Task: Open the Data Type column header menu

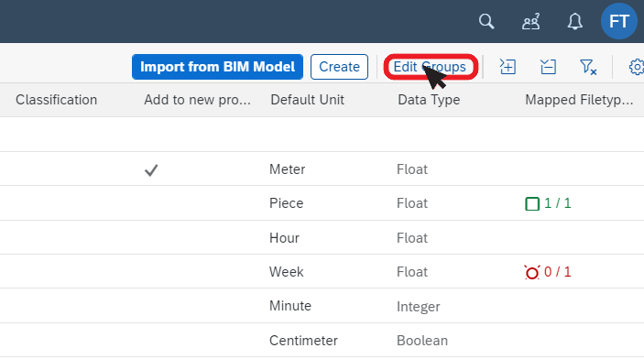Action: coord(429,100)
